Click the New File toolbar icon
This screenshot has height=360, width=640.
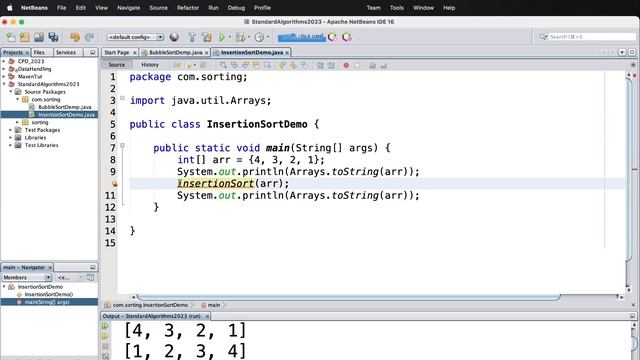11,37
